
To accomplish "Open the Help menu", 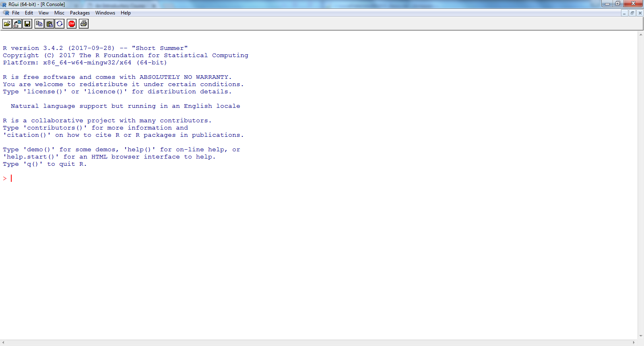I will 126,13.
